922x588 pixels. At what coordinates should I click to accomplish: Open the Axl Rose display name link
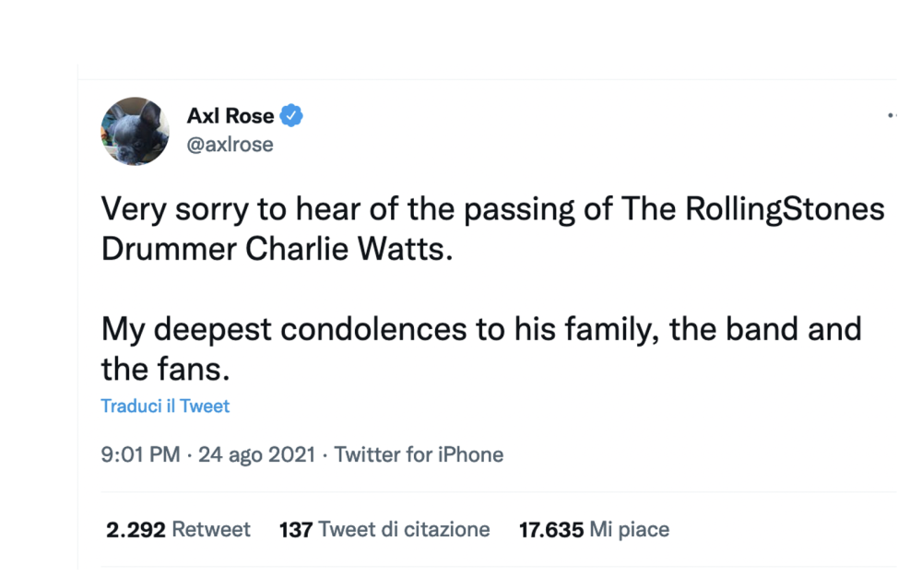pos(230,116)
